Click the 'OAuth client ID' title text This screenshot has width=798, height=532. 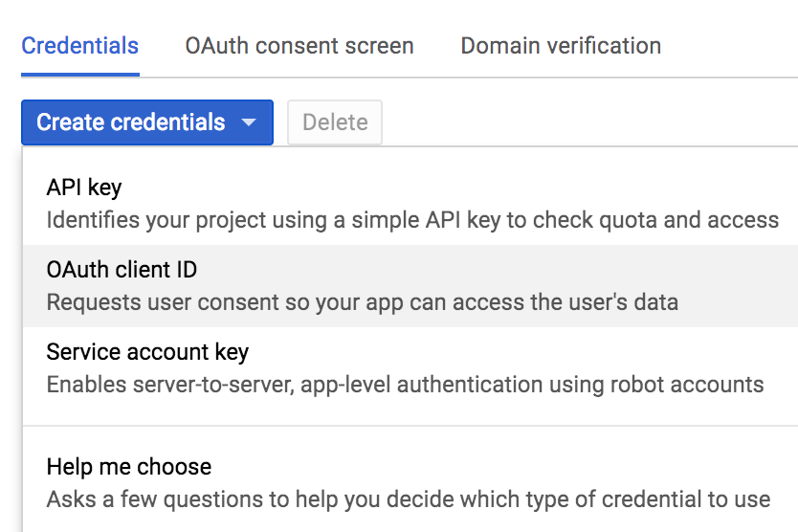[122, 269]
